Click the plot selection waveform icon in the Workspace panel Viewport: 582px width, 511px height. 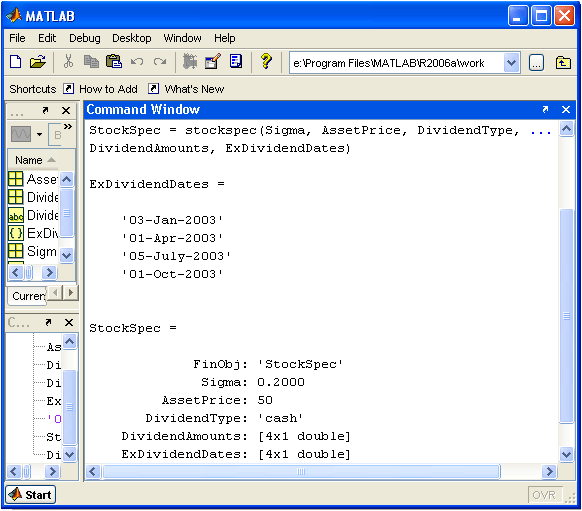21,134
